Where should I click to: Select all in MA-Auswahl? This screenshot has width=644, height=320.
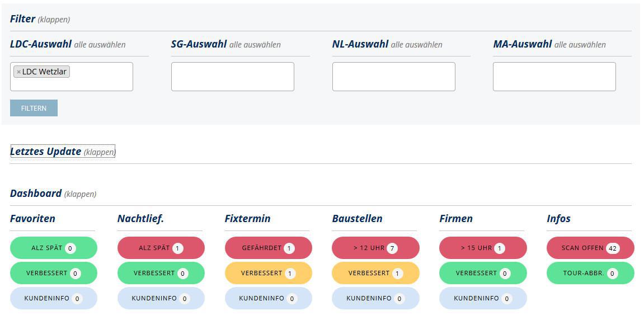pyautogui.click(x=580, y=45)
